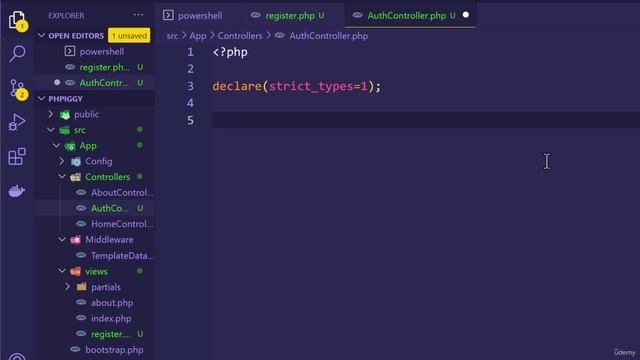
Task: Open bootstrap.php file
Action: [114, 350]
